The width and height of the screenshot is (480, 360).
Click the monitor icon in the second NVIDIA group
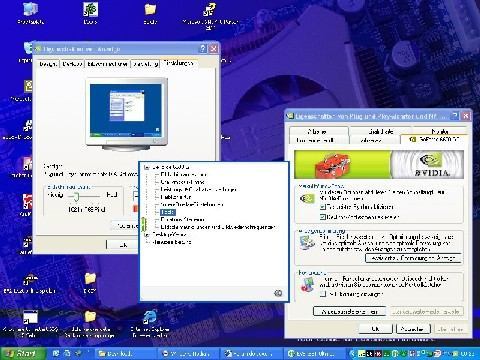(x=307, y=242)
